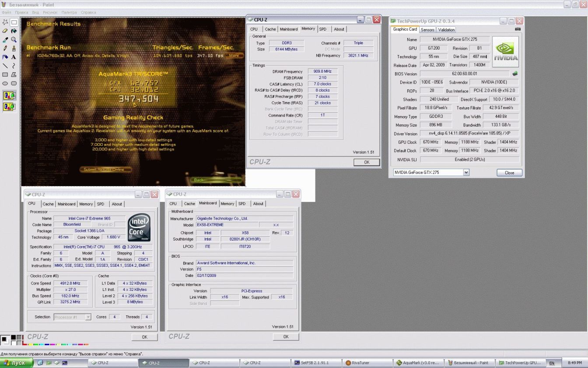Pick the Rectangle shape tool
The height and width of the screenshot is (368, 588).
coord(5,74)
